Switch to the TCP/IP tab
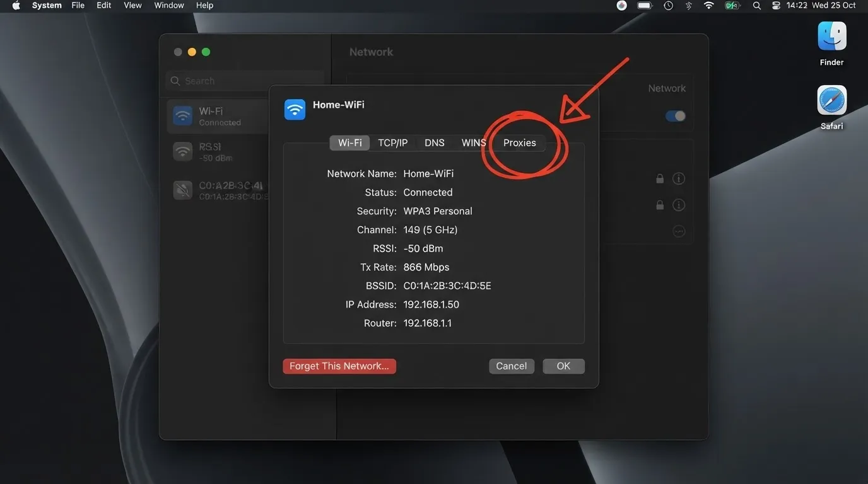868x484 pixels. 393,143
